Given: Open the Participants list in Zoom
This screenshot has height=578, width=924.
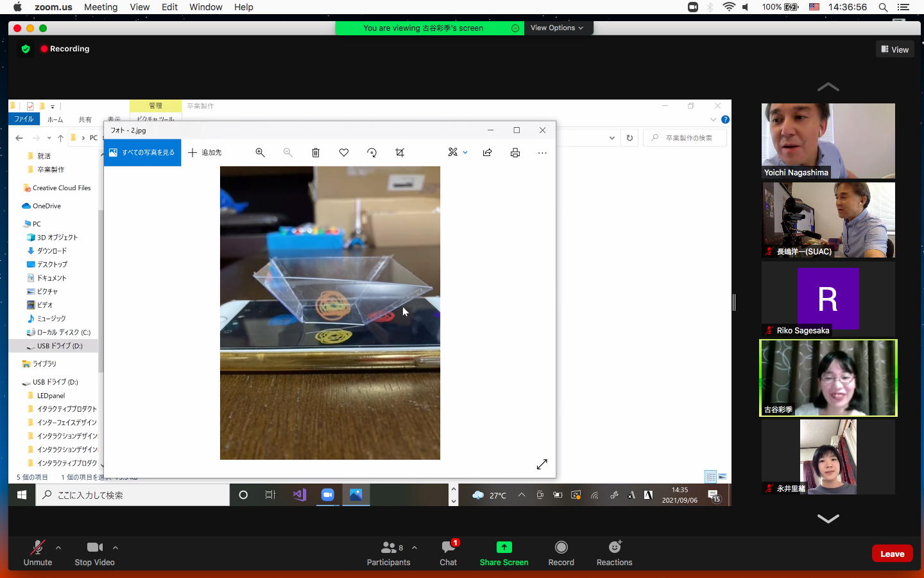Looking at the screenshot, I should [x=388, y=554].
